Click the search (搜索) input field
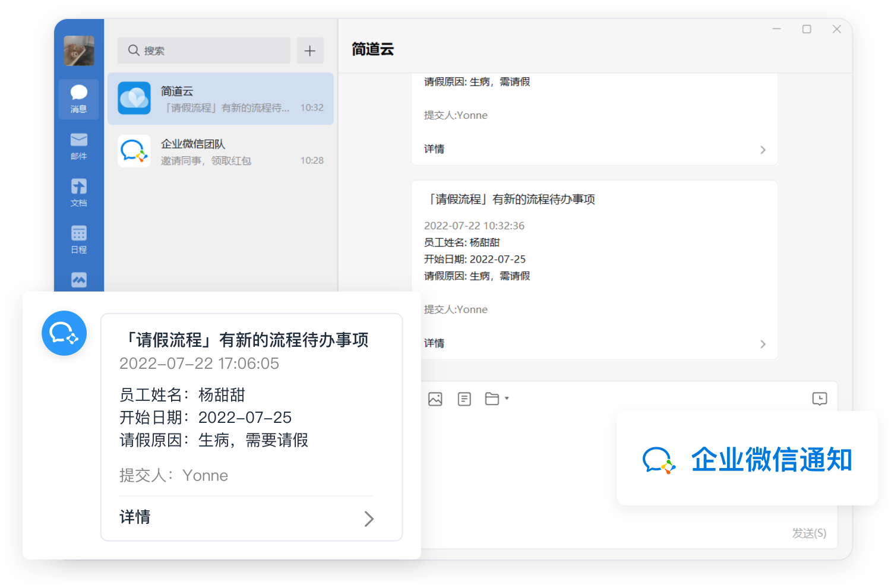 coord(204,50)
